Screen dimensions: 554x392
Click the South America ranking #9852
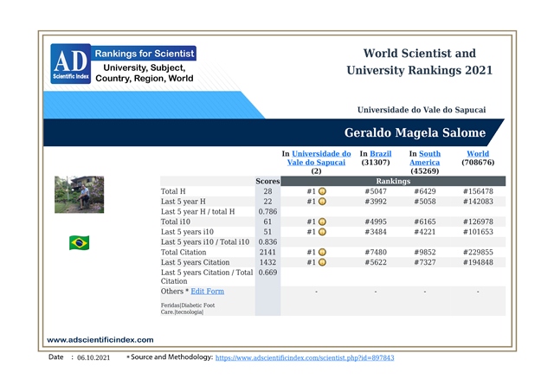pyautogui.click(x=425, y=252)
